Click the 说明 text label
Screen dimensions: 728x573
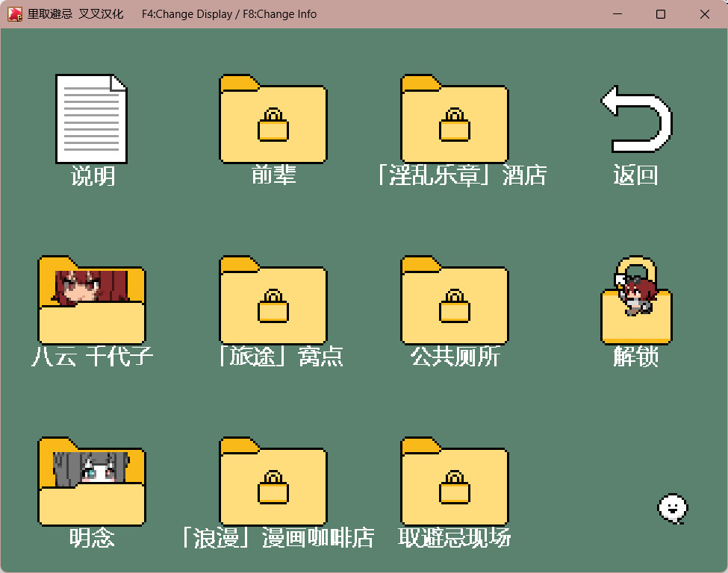tap(93, 176)
